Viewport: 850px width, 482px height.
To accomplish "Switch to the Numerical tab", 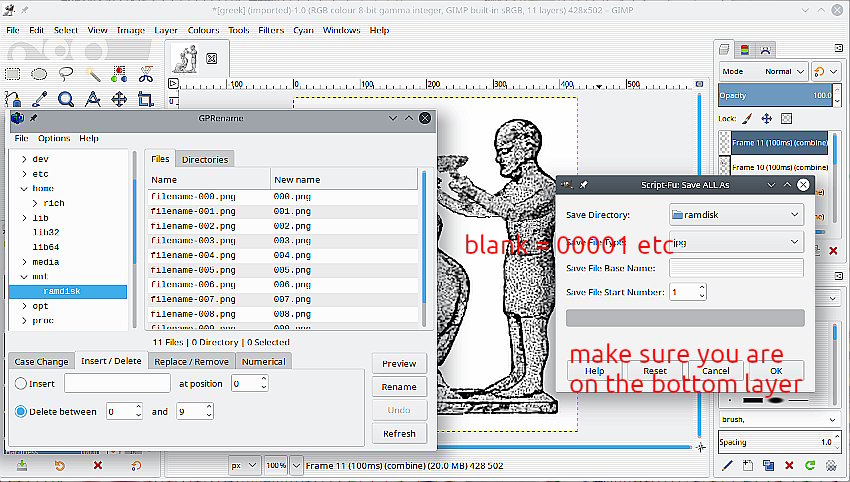I will coord(263,362).
